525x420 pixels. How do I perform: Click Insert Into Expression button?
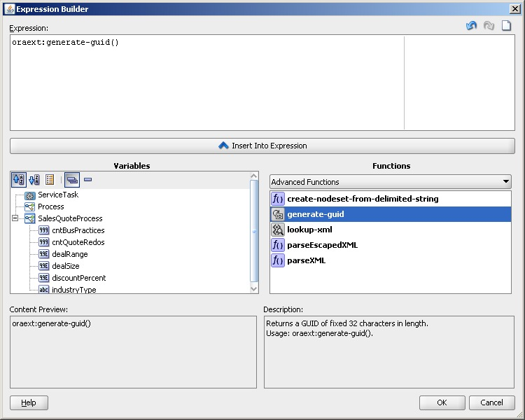pos(262,146)
